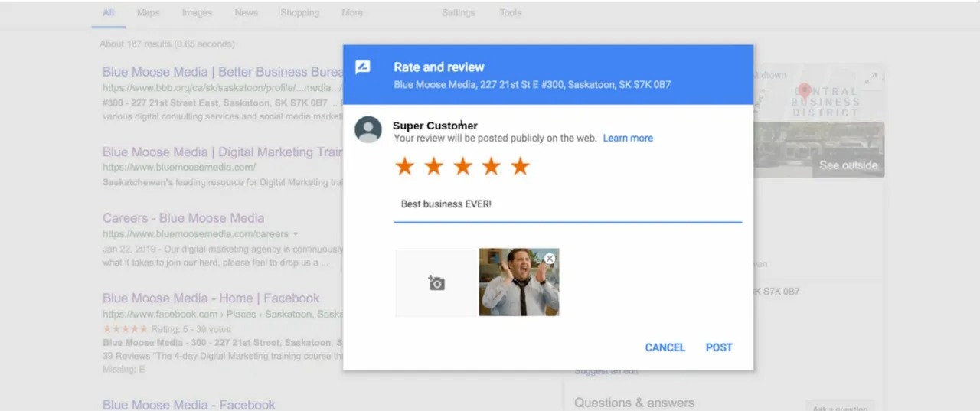Switch to the Maps search tab
Image resolution: width=980 pixels, height=411 pixels.
(x=148, y=13)
